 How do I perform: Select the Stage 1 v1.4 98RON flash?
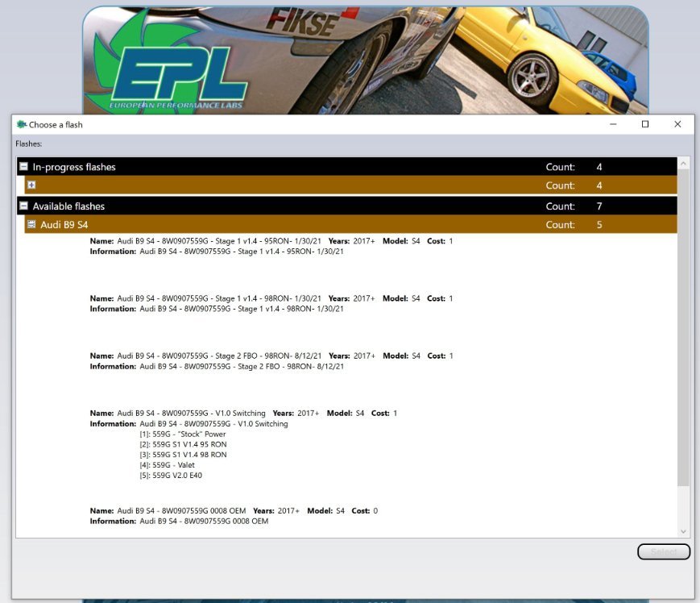271,304
